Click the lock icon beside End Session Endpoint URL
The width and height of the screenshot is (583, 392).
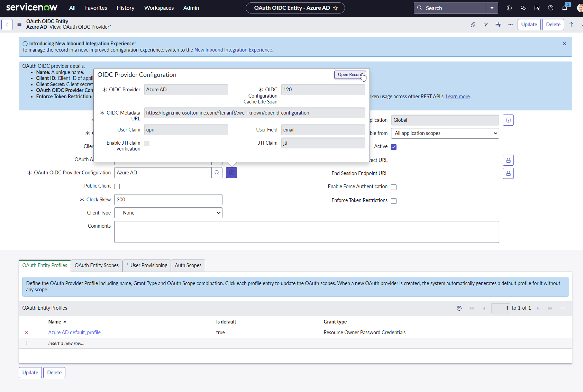(508, 173)
